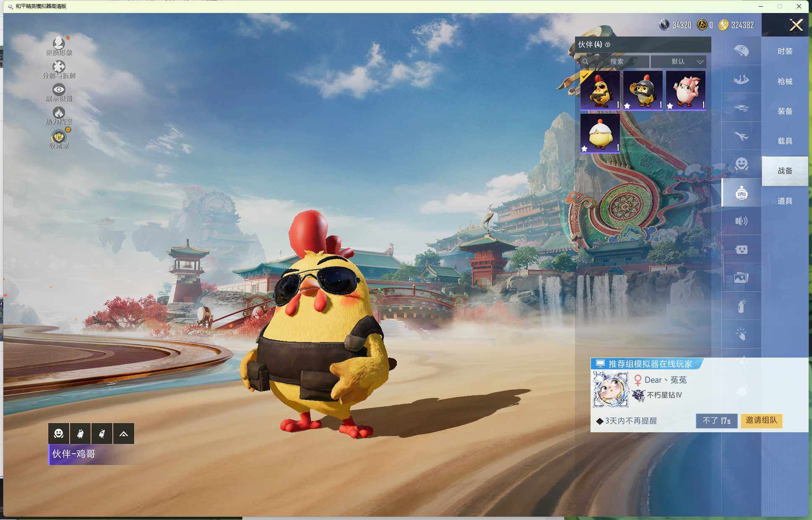Click the companion 搜索 search field
Screen dimensions: 812x520
(616, 62)
